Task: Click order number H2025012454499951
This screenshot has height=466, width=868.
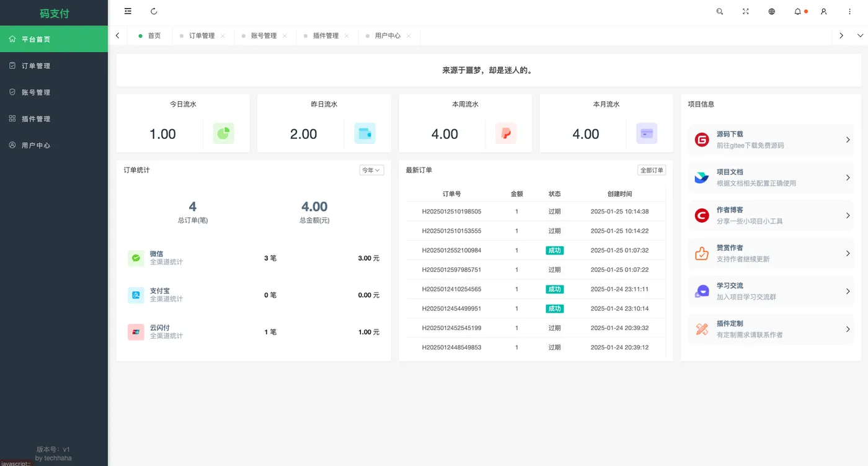Action: pyautogui.click(x=451, y=308)
